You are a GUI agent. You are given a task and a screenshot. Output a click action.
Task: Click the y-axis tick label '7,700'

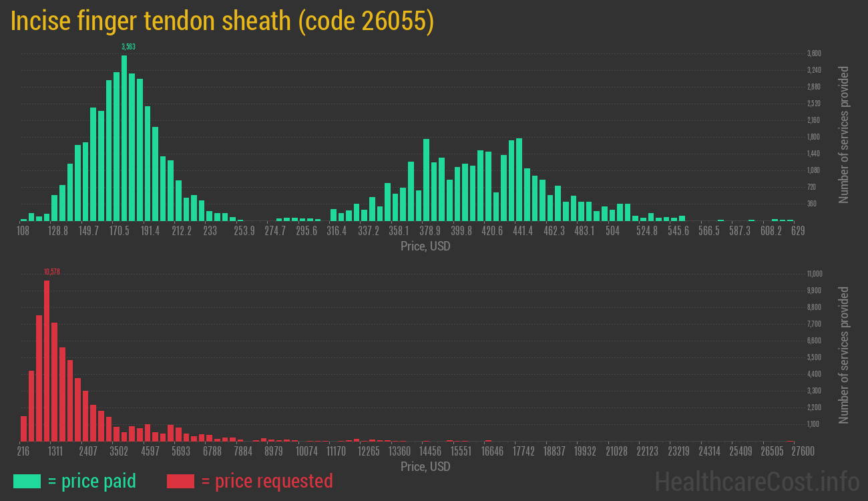coord(814,324)
